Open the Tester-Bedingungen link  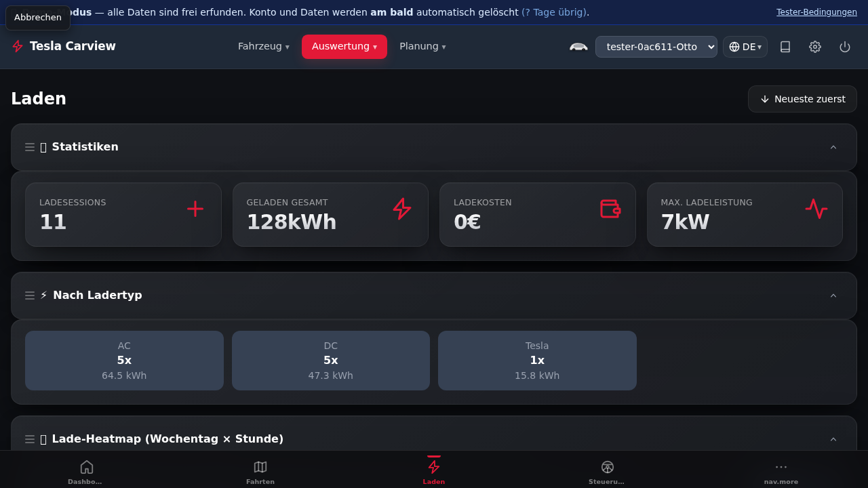(816, 12)
